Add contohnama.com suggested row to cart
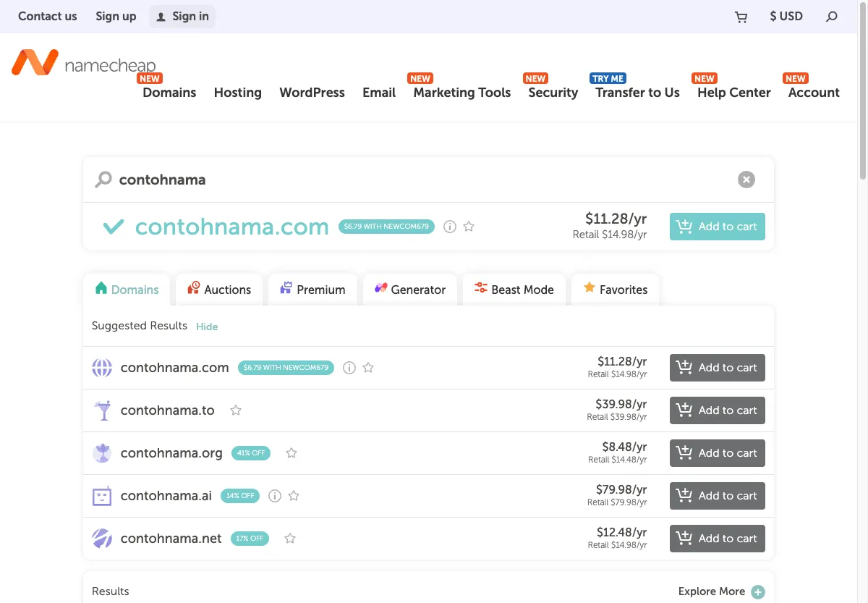 718,368
